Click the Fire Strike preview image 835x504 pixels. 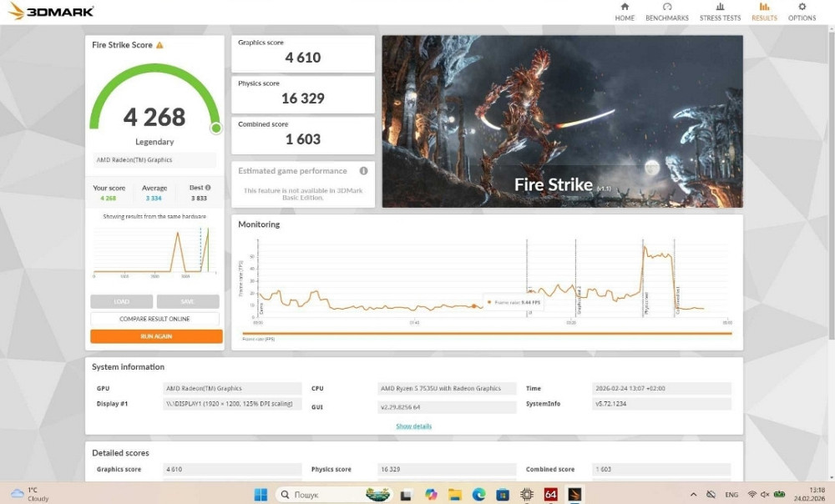coord(562,120)
